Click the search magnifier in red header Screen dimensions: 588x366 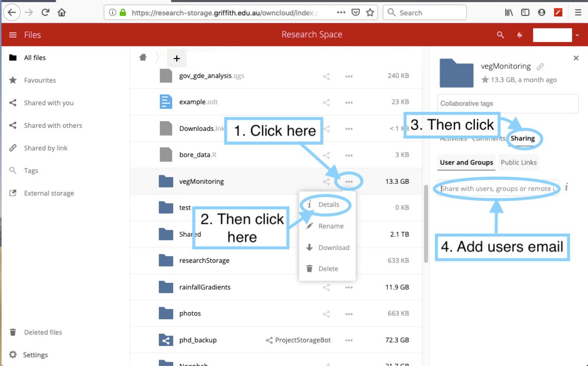pos(501,35)
